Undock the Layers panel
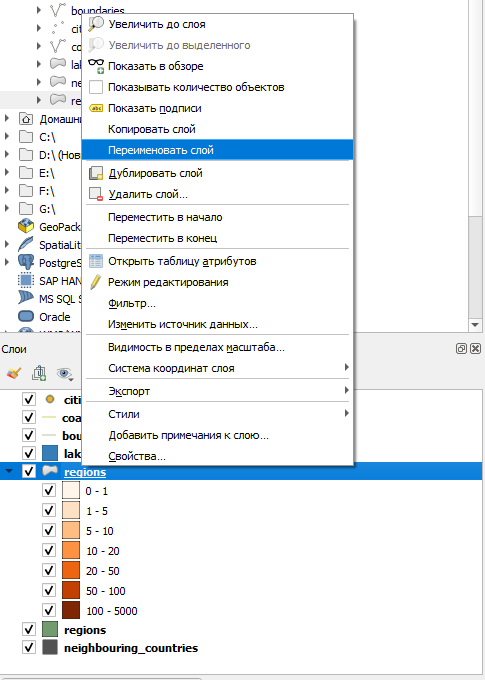Screen dimensions: 485x680 (x=461, y=349)
